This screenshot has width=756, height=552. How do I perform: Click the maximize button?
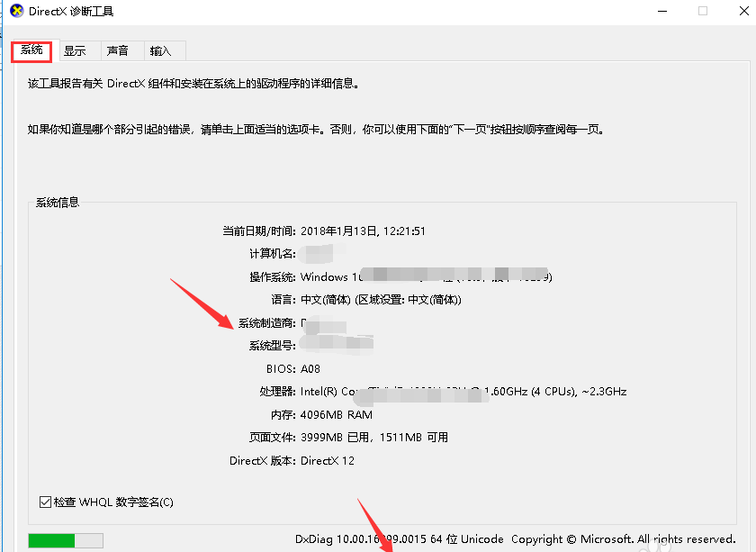coord(704,11)
